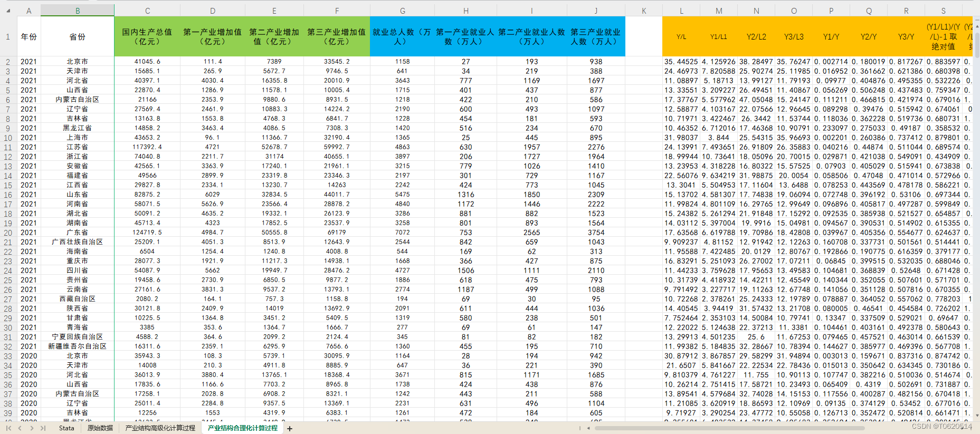Select column S header
Screen dimensions: 980x434
coord(944,11)
